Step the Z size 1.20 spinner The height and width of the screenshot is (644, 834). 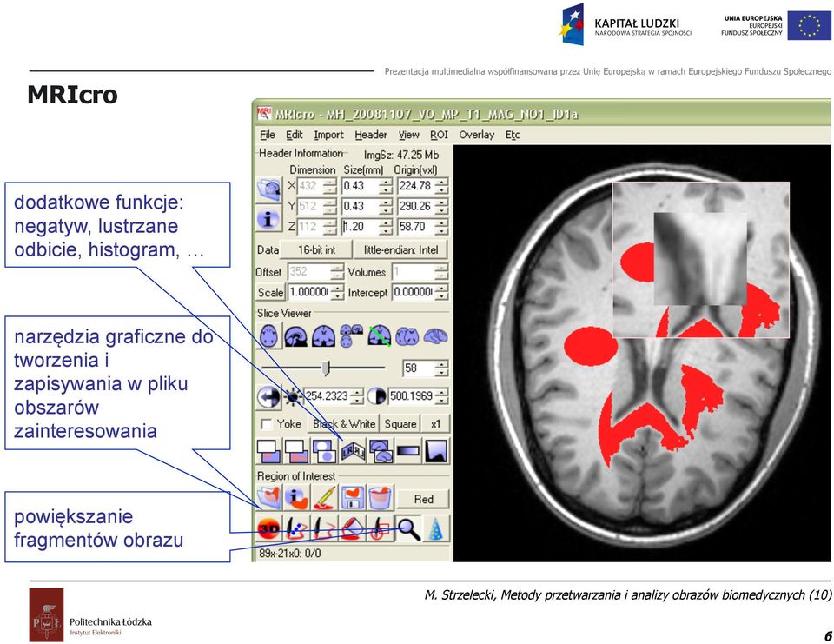click(x=386, y=227)
